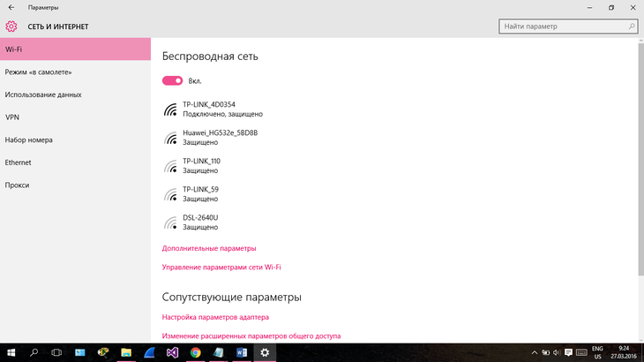Open the blue window app after Task View
Image resolution: width=644 pixels, height=362 pixels.
[x=79, y=352]
